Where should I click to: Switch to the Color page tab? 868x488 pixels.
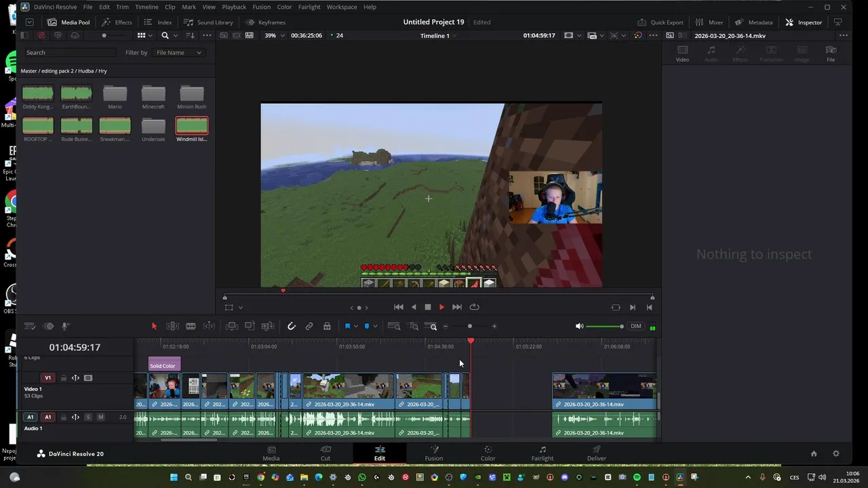coord(488,453)
